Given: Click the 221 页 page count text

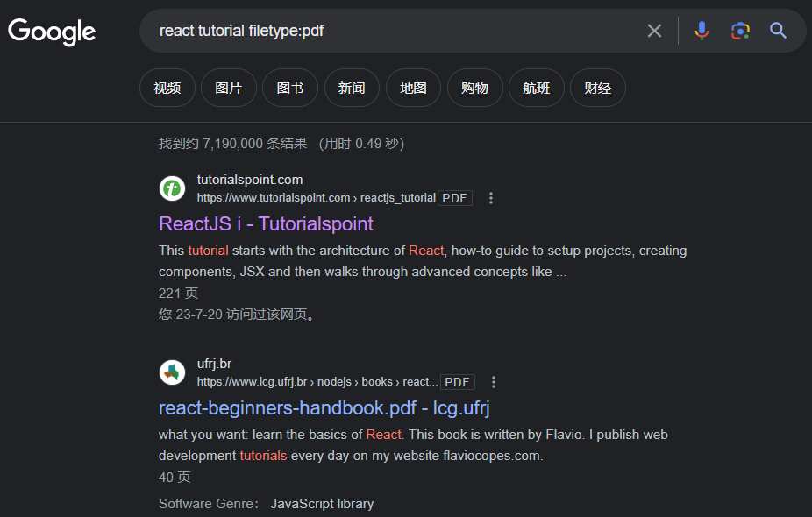Looking at the screenshot, I should (x=178, y=294).
